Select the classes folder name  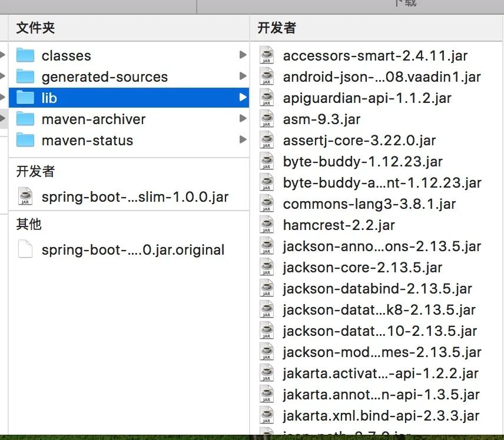point(67,56)
